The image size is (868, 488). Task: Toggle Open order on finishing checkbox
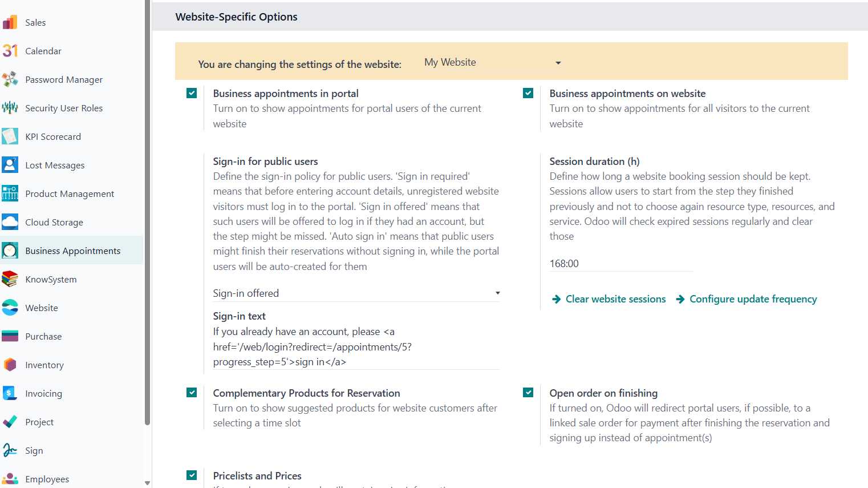coord(528,393)
